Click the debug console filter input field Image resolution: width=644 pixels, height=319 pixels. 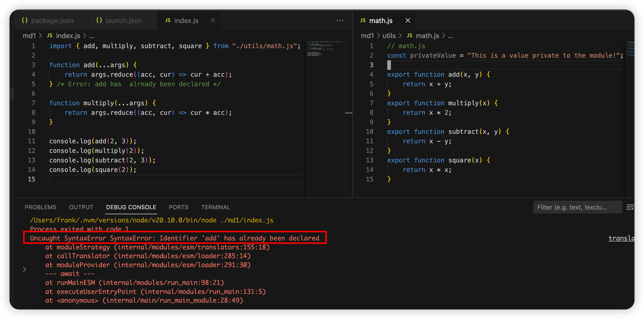pyautogui.click(x=578, y=207)
